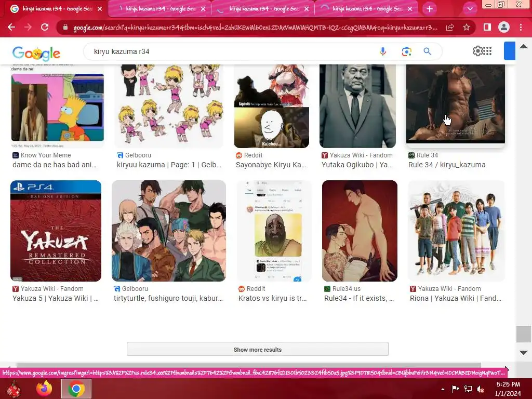Click the vertical scrollbar thumb
The image size is (532, 399).
tap(524, 334)
